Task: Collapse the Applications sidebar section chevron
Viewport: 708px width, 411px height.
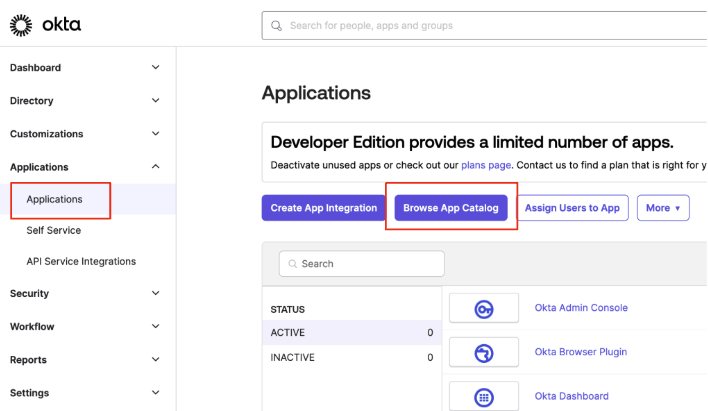Action: point(155,167)
